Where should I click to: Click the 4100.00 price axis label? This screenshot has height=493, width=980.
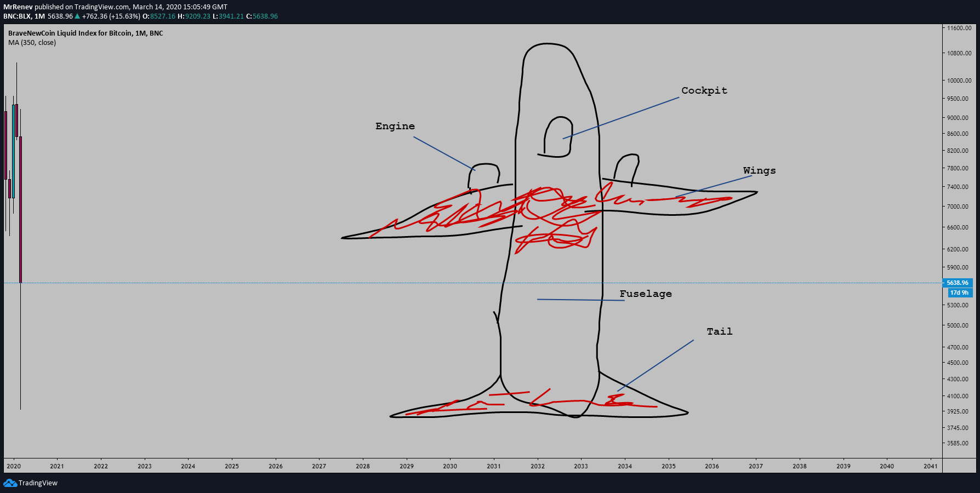(958, 396)
